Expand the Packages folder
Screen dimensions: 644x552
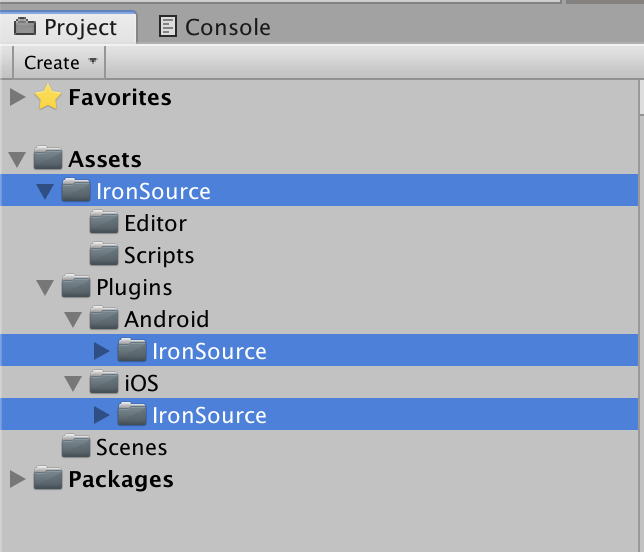coord(17,479)
